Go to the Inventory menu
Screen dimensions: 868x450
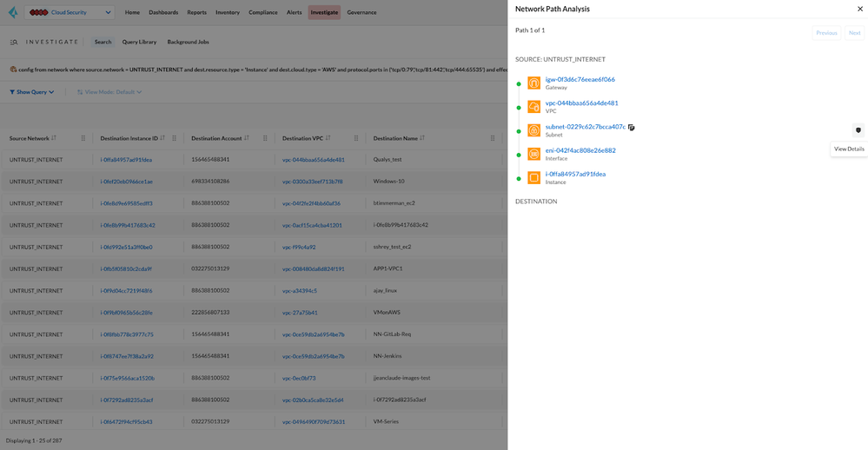[x=228, y=12]
